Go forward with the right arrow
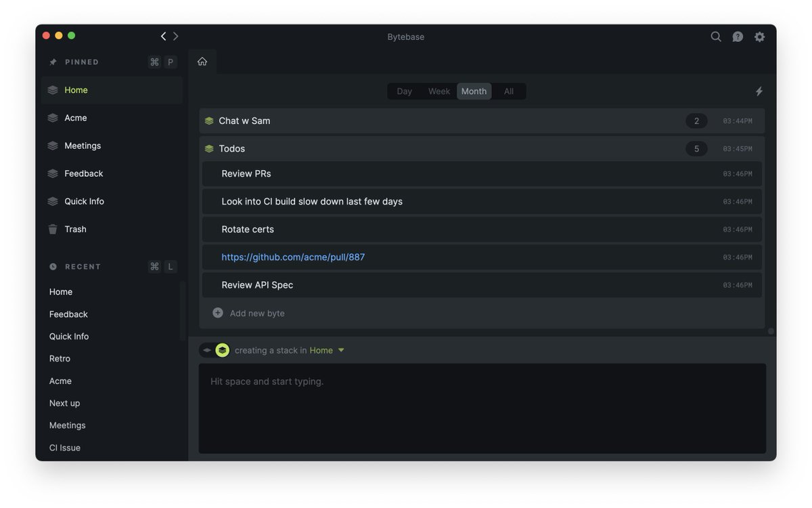The width and height of the screenshot is (812, 508). (x=176, y=36)
